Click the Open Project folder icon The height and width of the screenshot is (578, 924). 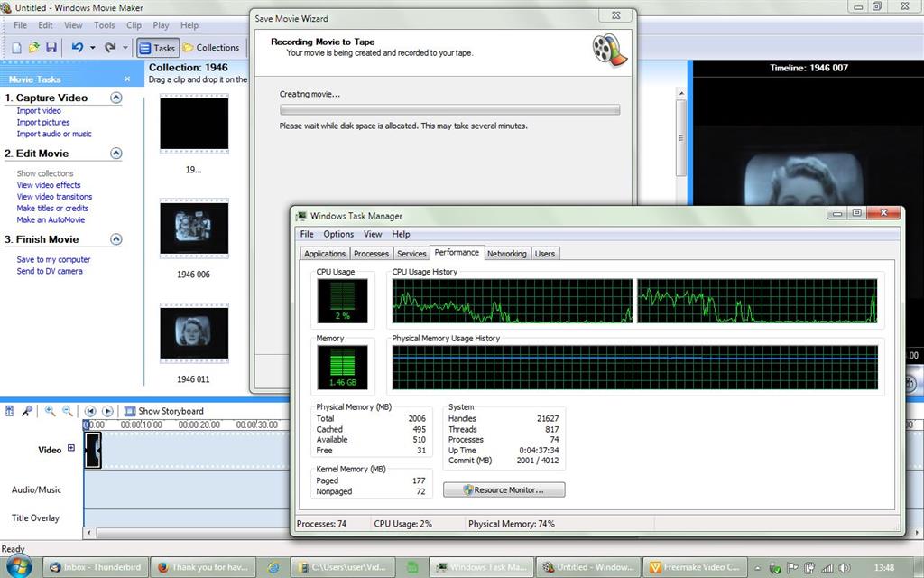click(x=33, y=48)
